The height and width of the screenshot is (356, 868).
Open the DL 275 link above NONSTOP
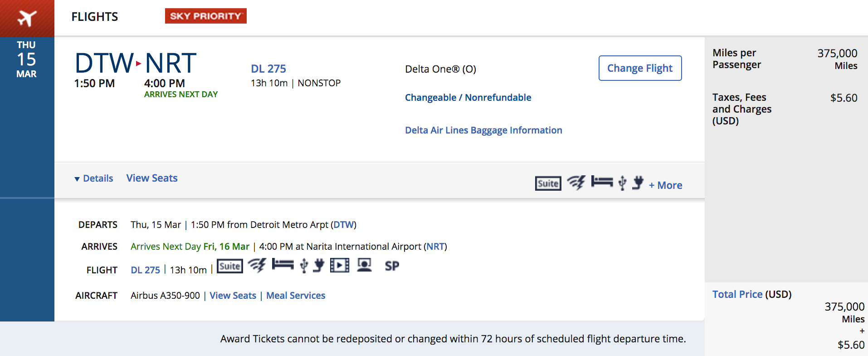click(268, 69)
